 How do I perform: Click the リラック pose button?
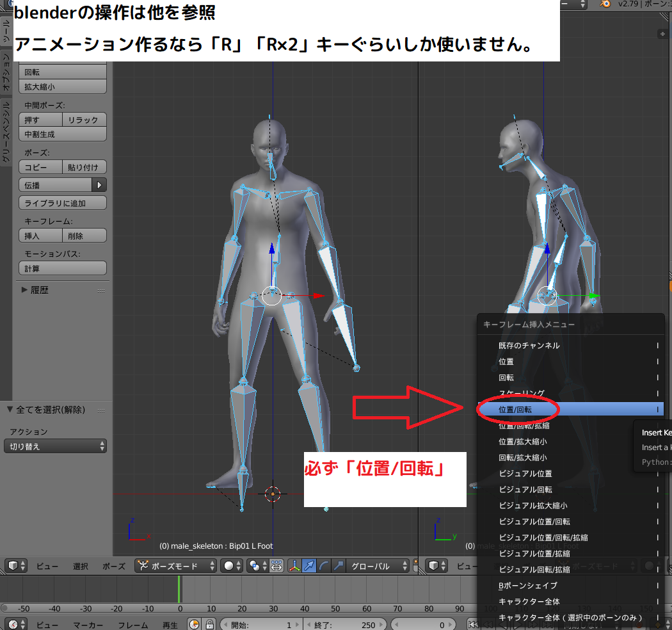point(84,120)
